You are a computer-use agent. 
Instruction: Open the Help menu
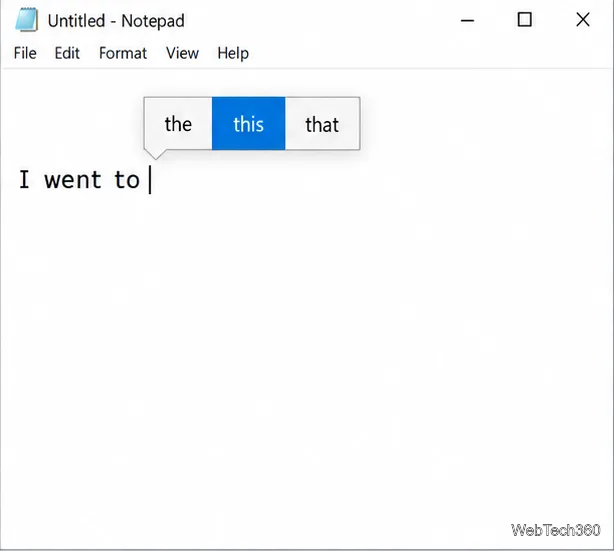[x=233, y=53]
